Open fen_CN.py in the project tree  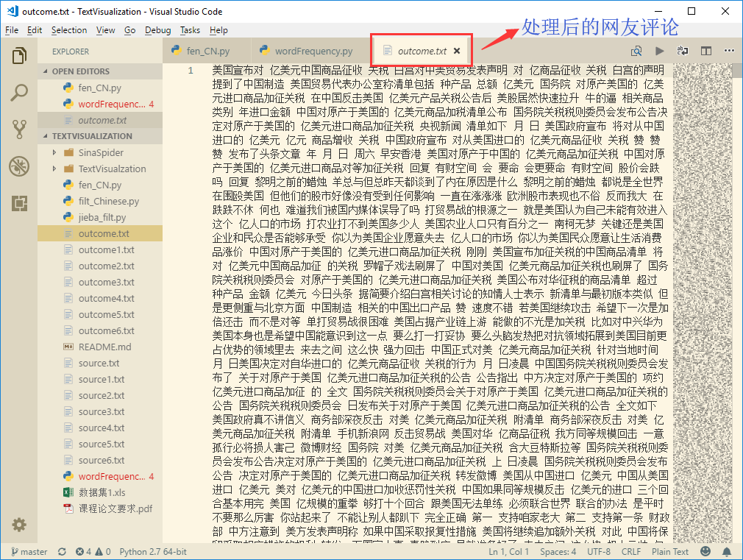[100, 185]
